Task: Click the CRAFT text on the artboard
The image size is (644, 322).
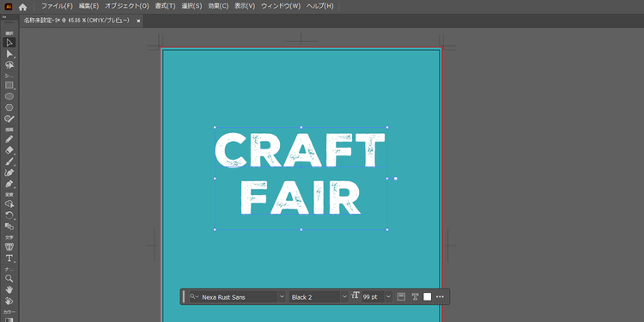Action: point(300,149)
